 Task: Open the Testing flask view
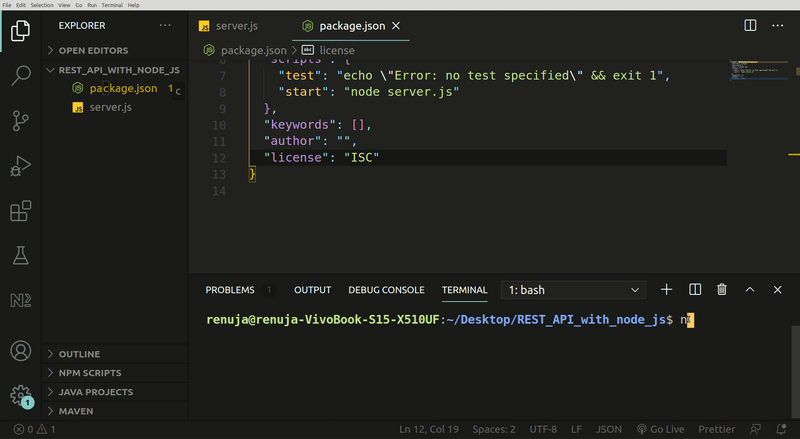20,256
